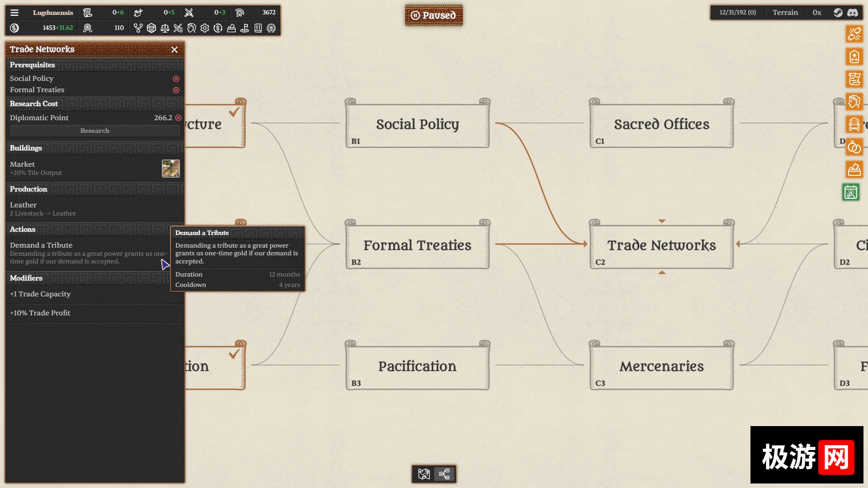Click the crossed swords military points icon
This screenshot has height=488, width=868.
(189, 13)
